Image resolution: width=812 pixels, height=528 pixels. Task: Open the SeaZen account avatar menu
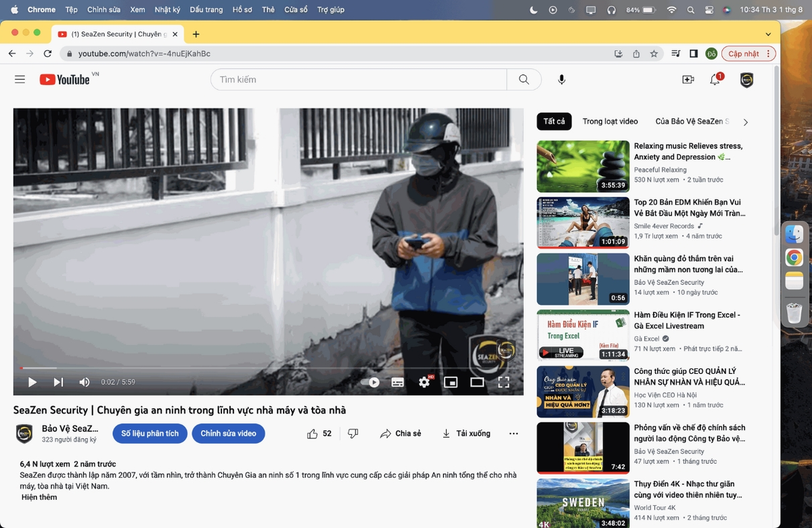(746, 80)
